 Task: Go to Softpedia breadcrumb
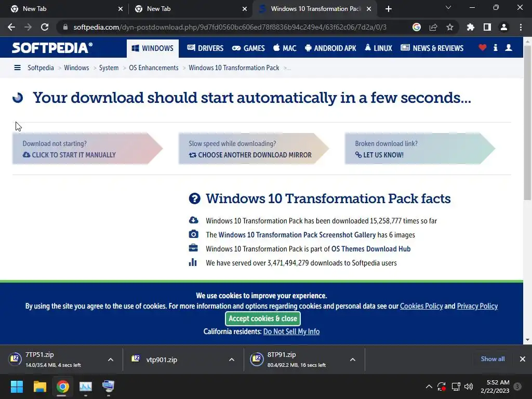point(41,68)
